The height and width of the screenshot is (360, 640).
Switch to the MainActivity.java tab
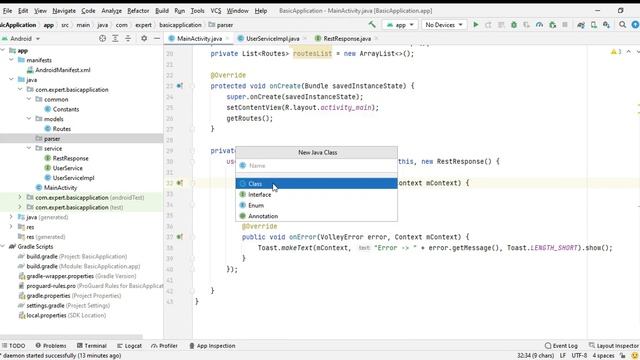(200, 38)
